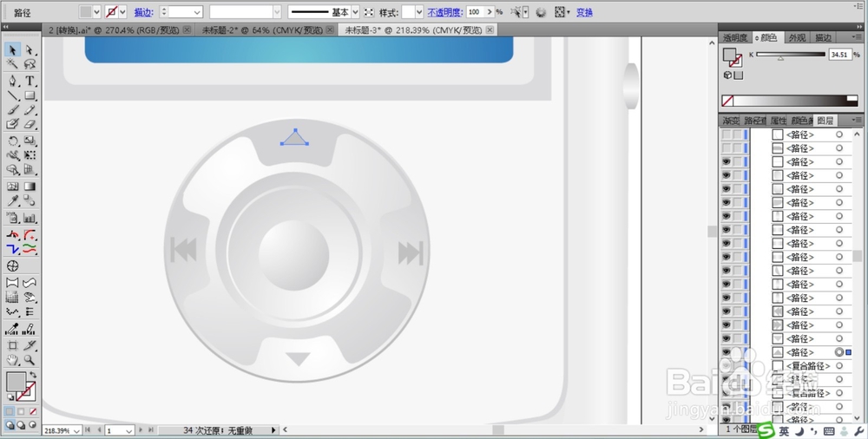Select the Zoom magnifier tool
868x439 pixels.
[30, 360]
